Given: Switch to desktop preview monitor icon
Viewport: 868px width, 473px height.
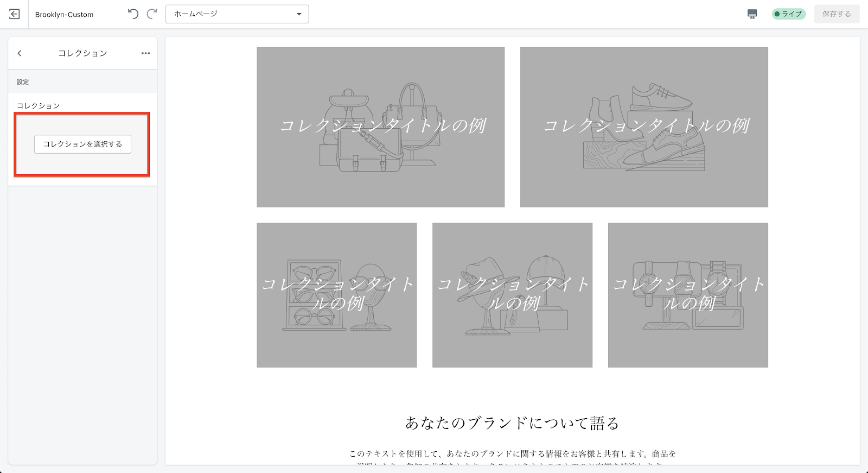Looking at the screenshot, I should tap(752, 14).
